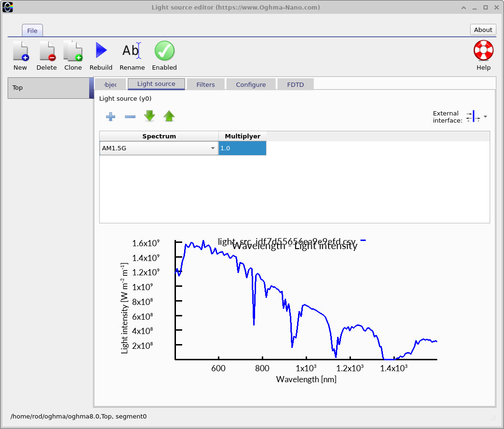Open the AM1.5G spectrum dropdown
504x429 pixels.
coord(159,148)
